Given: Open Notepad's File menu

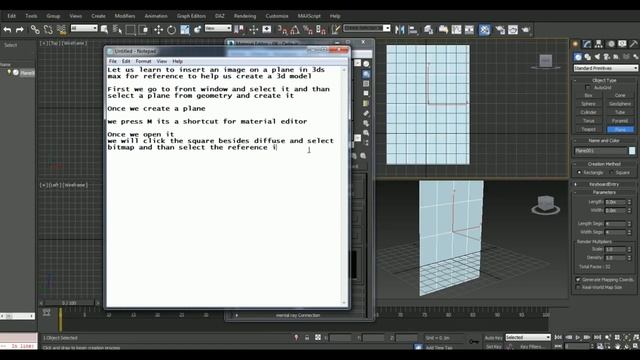Looking at the screenshot, I should [113, 61].
